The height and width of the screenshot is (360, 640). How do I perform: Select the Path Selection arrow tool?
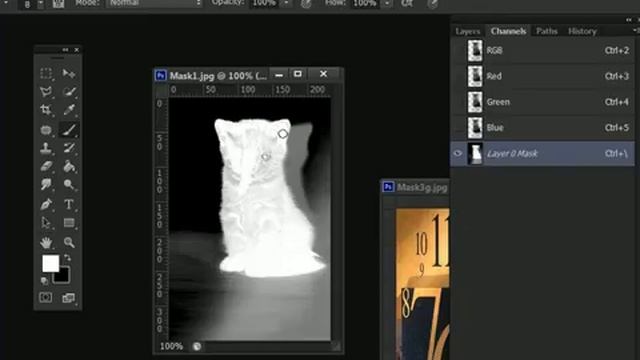pos(46,223)
